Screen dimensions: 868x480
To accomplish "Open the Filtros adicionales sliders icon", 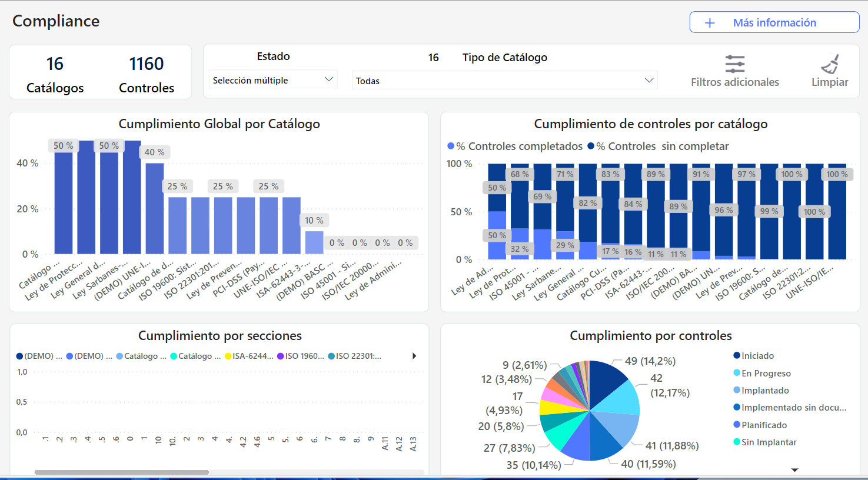I will [x=734, y=64].
